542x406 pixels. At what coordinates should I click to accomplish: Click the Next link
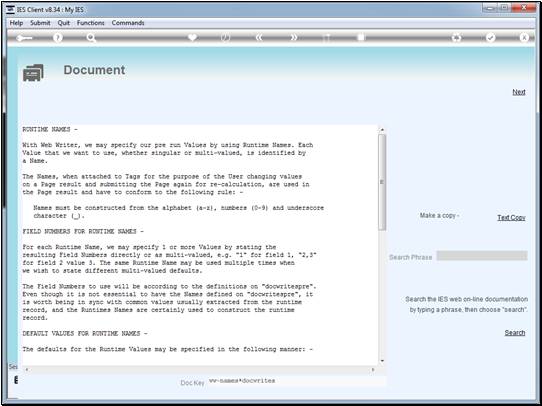(x=519, y=92)
